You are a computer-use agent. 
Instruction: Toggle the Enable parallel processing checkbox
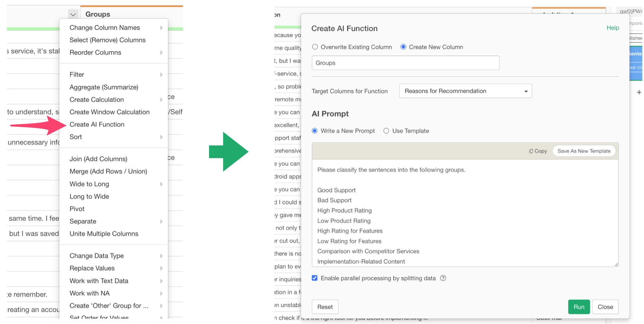(x=315, y=278)
